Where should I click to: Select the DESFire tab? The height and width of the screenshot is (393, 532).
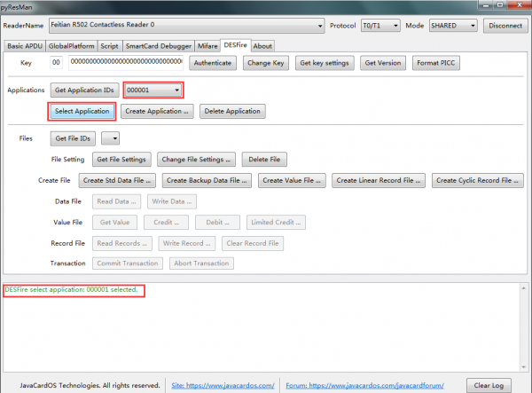pyautogui.click(x=236, y=45)
